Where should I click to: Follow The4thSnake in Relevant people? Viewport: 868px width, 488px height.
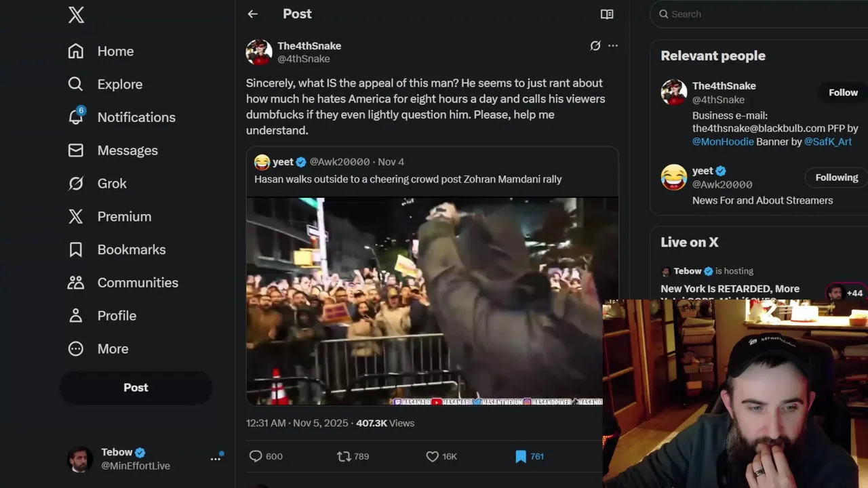(x=843, y=93)
